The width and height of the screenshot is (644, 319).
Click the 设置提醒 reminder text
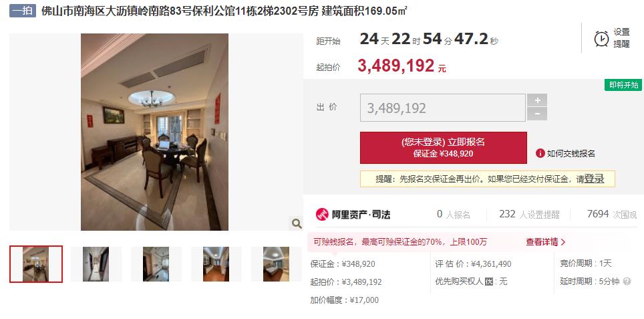[621, 38]
